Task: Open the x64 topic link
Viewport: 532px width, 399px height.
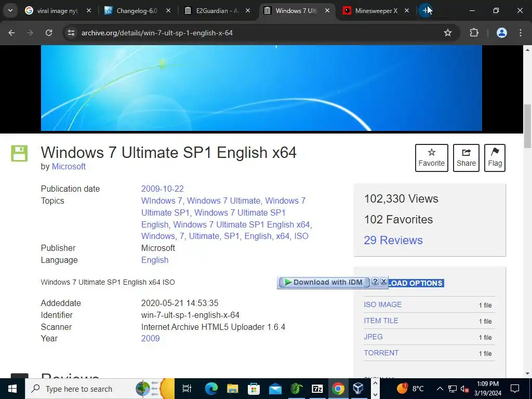Action: coord(283,236)
